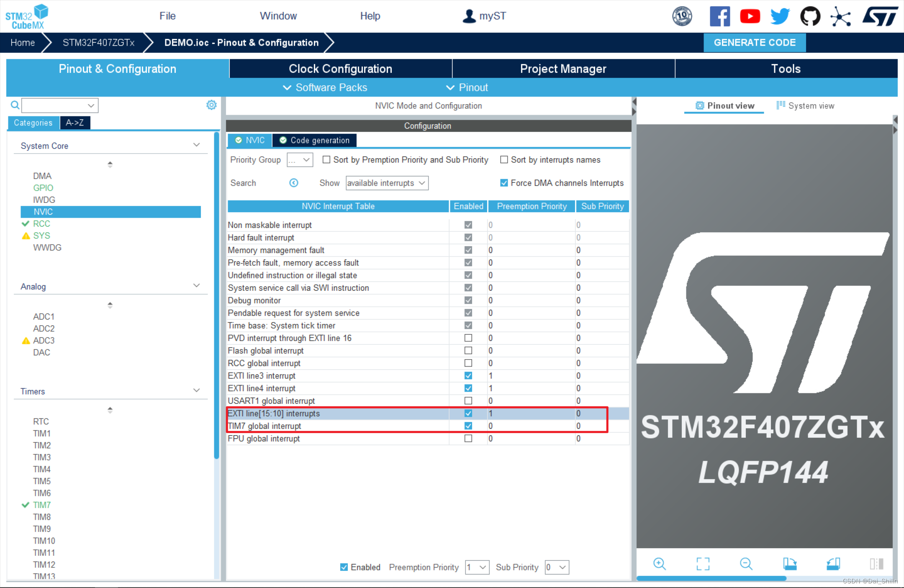Click the fit-to-screen pinout icon
This screenshot has width=904, height=588.
pyautogui.click(x=703, y=564)
